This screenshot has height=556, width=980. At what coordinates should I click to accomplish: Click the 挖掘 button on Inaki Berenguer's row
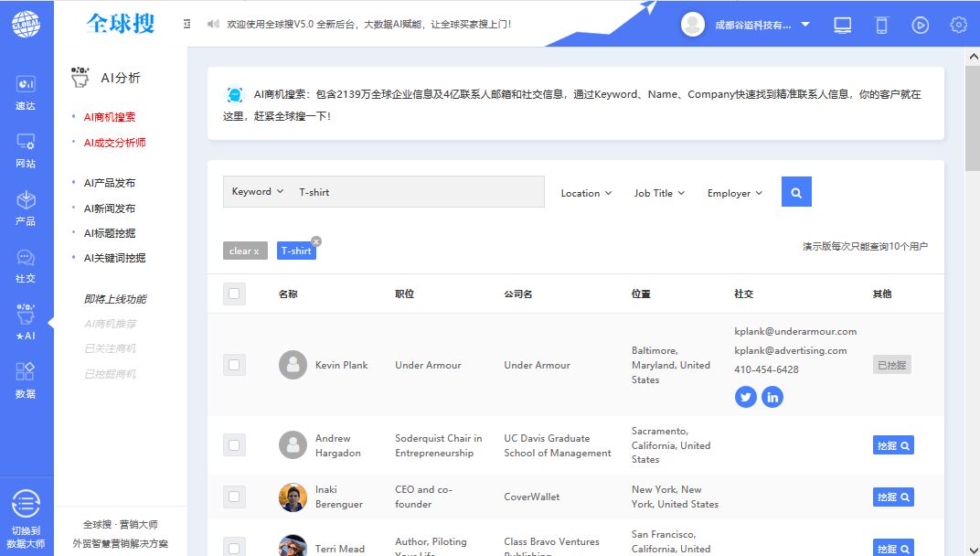[892, 497]
